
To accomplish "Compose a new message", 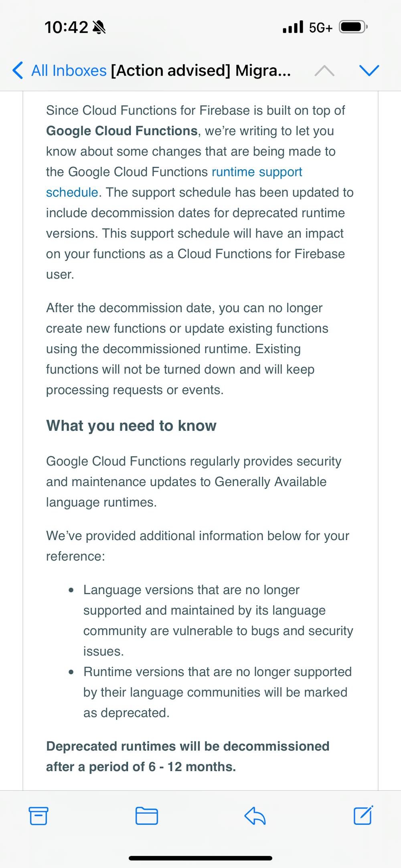I will 363,815.
